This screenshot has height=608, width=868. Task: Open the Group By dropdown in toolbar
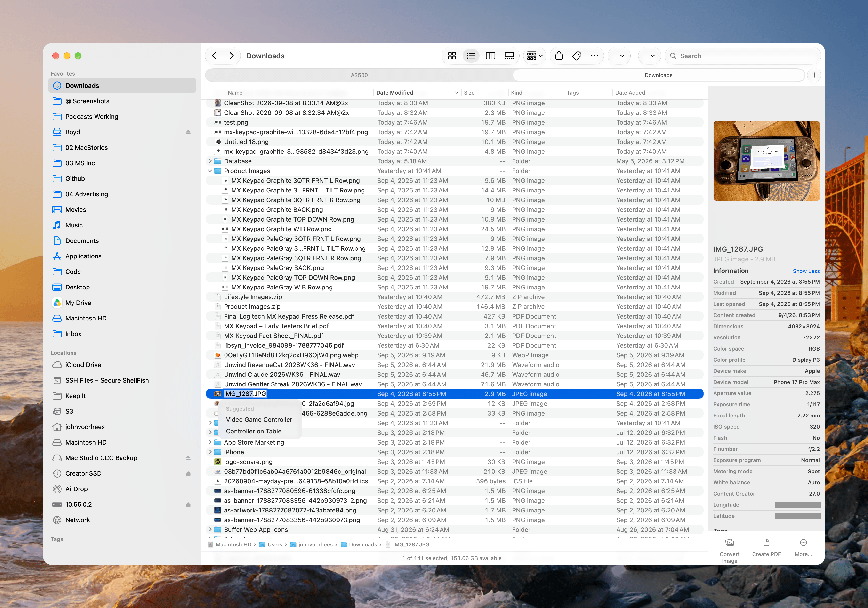(535, 56)
